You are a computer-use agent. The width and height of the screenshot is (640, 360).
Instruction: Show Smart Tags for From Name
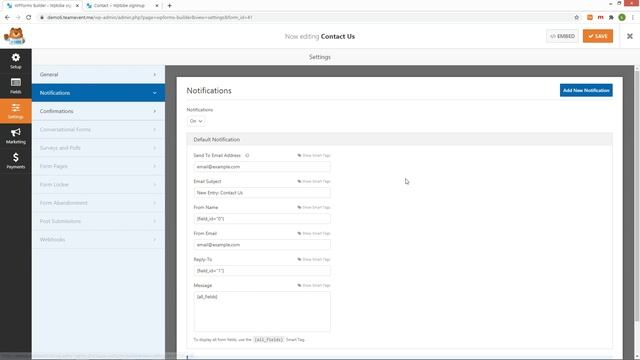pyautogui.click(x=313, y=207)
